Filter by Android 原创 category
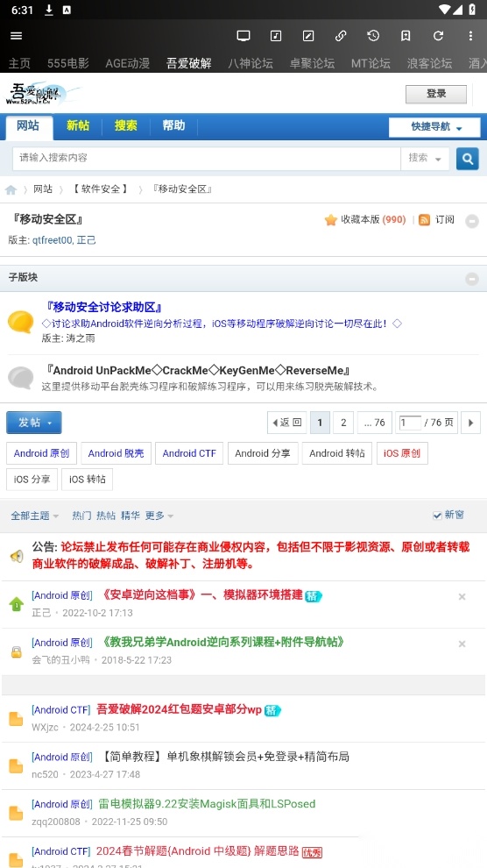The width and height of the screenshot is (487, 868). 42,453
